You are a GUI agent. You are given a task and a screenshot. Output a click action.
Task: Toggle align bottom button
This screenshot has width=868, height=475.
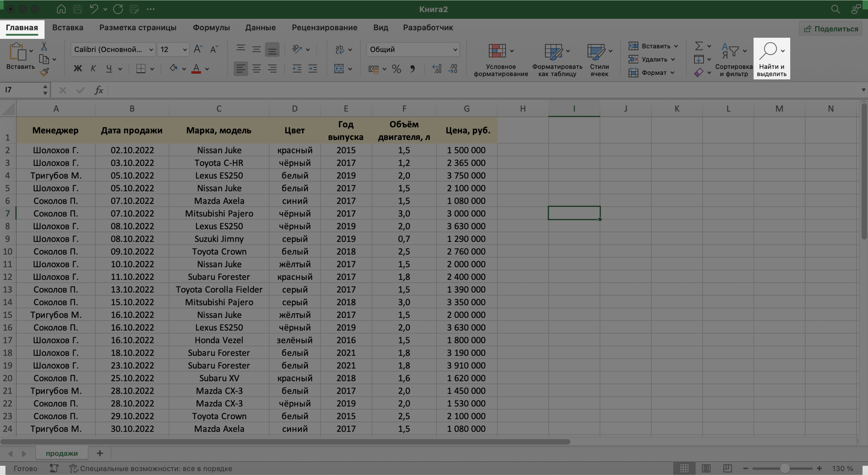[272, 50]
